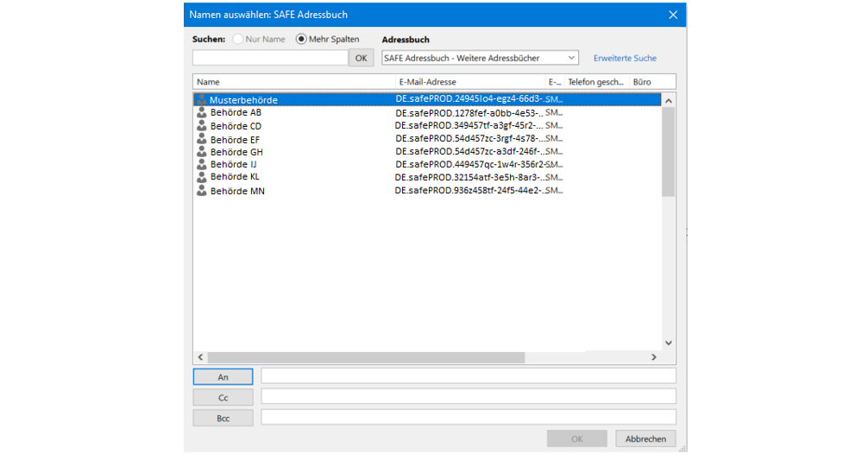Open the "Erweiterte Suche" link

pos(625,59)
